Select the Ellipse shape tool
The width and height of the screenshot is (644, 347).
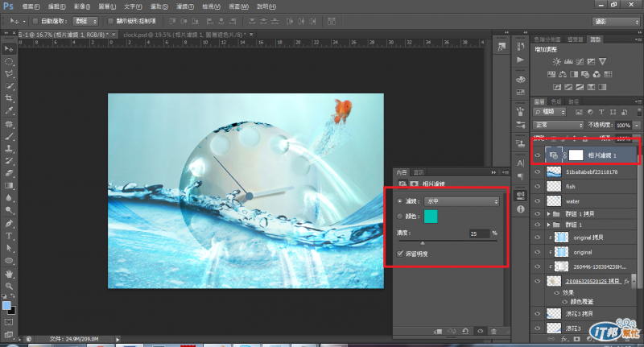[9, 261]
